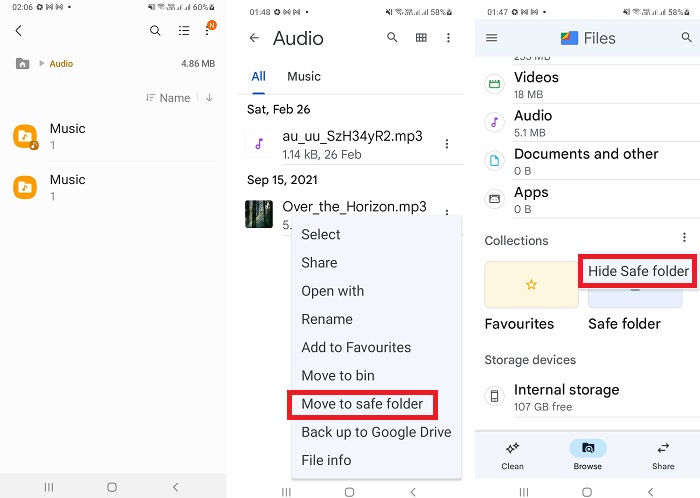Open overflow menu in Audio header
The image size is (700, 498).
448,38
